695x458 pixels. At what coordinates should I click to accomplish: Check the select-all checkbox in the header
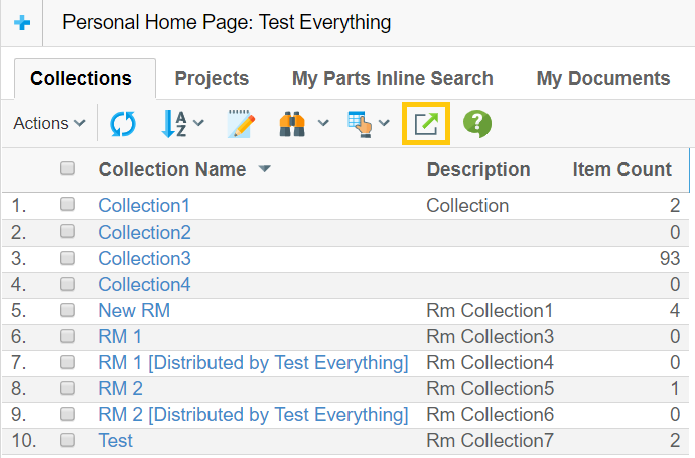pyautogui.click(x=68, y=169)
